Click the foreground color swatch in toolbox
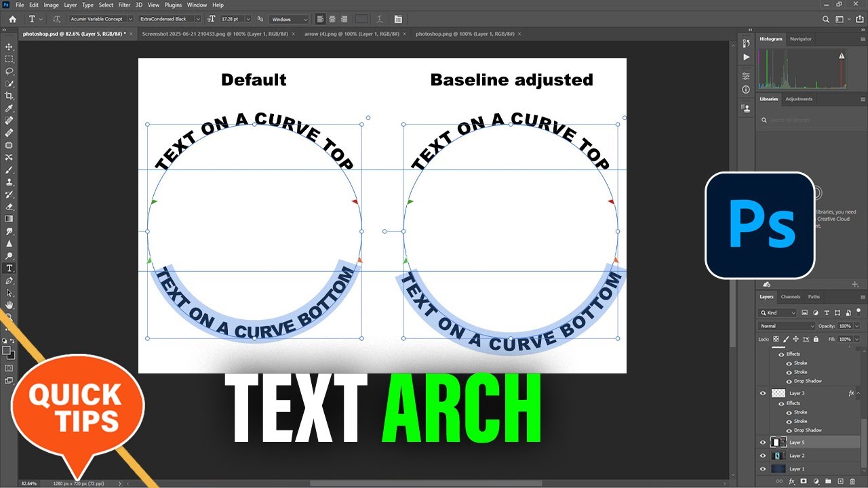This screenshot has height=488, width=868. 7,350
